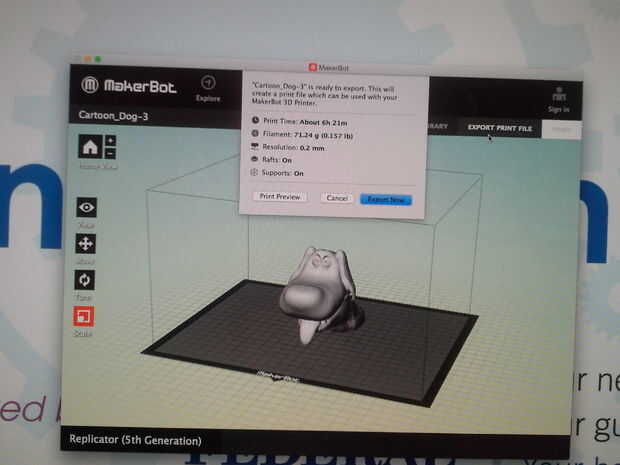Select the red Scale tool

(84, 316)
